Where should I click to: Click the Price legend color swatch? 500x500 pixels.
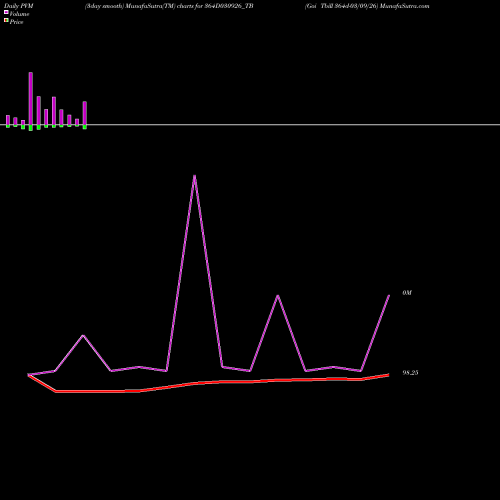click(6, 20)
